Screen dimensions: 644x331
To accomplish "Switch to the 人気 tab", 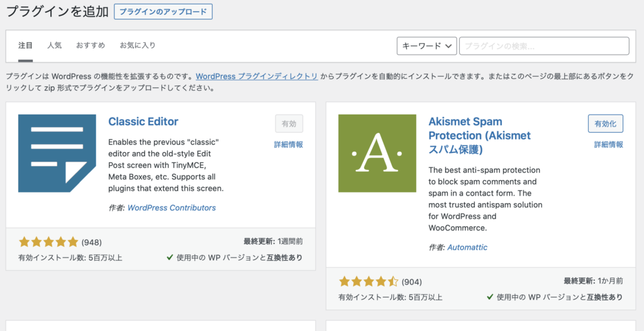I will (54, 46).
